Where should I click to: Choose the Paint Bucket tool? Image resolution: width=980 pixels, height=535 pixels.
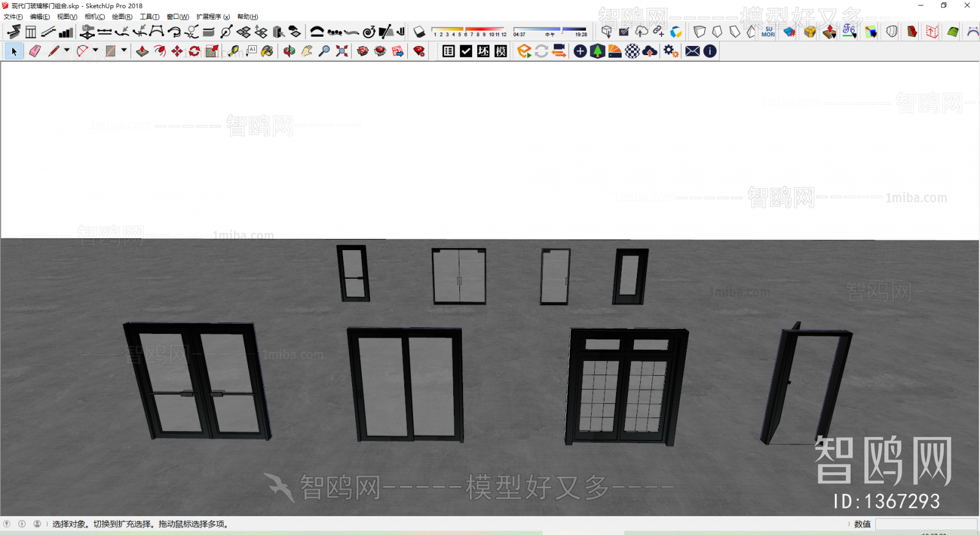(x=267, y=51)
